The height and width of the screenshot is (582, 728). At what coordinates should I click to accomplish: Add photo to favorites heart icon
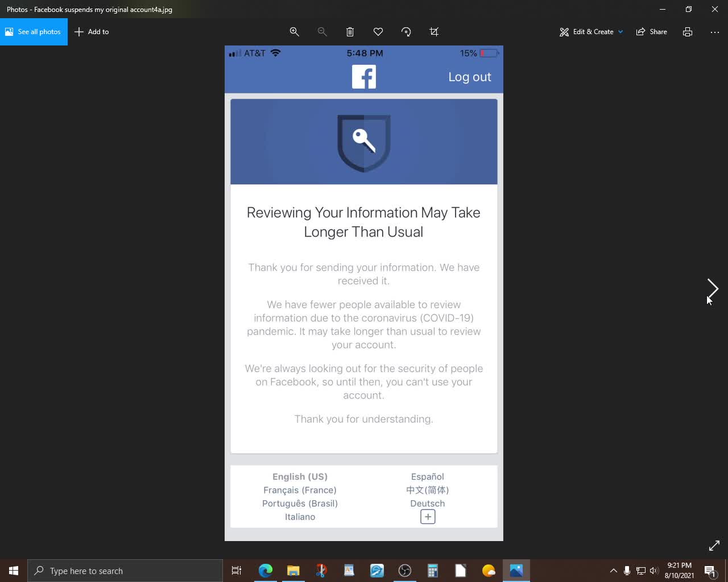click(378, 32)
